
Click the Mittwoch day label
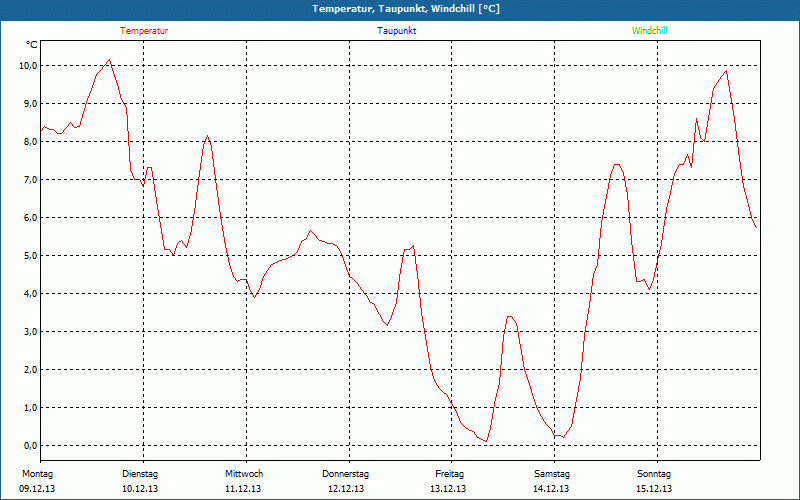244,474
